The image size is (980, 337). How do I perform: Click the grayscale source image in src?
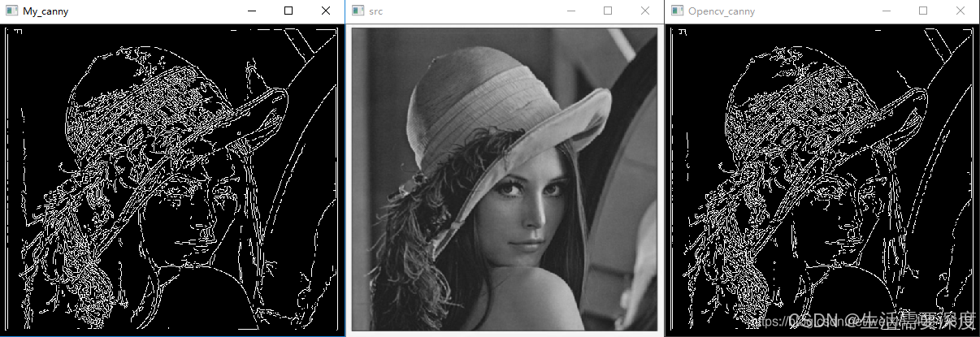(505, 179)
